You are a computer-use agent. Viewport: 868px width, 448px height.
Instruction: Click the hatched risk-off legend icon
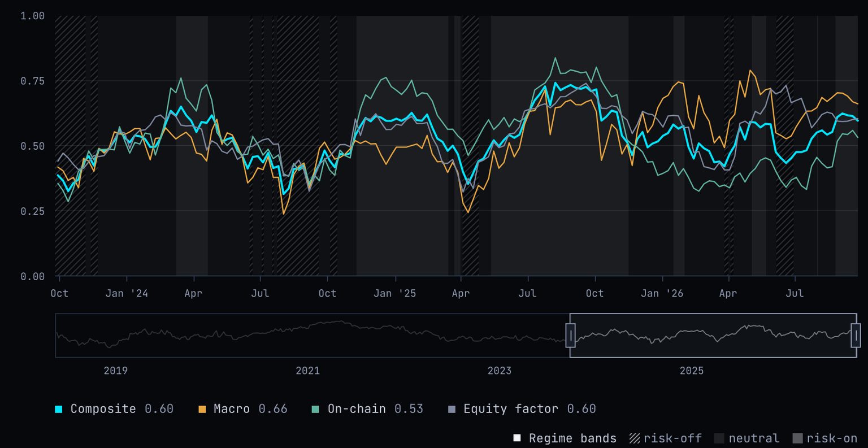635,438
